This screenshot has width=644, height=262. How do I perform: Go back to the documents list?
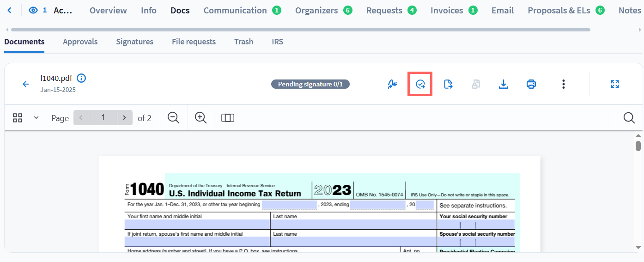coord(26,84)
